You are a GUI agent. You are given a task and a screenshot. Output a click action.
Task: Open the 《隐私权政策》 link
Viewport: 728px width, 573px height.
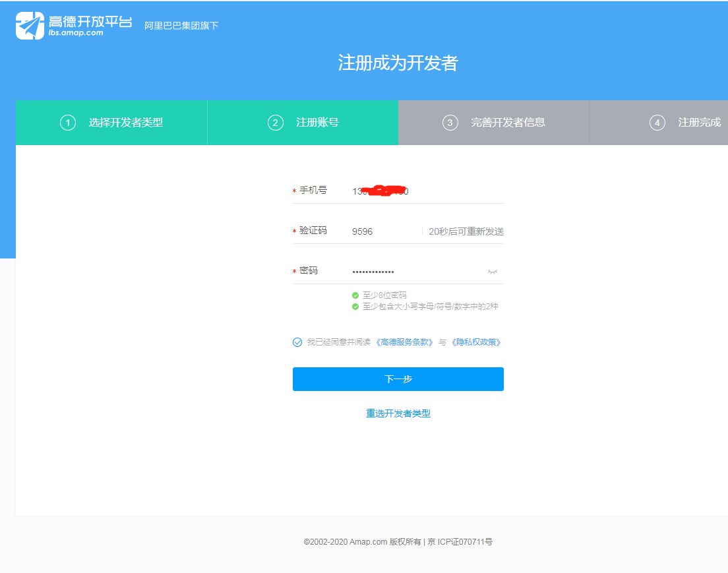(x=476, y=342)
